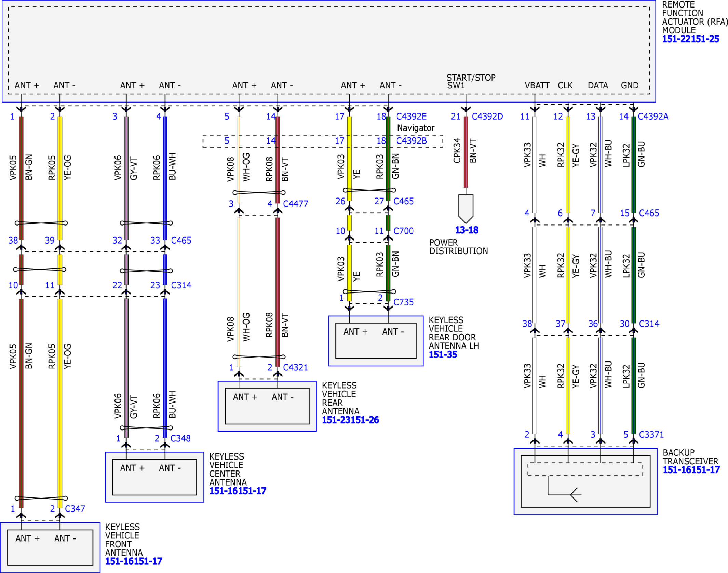Select connector label C4321
The image size is (728, 573).
(x=295, y=368)
